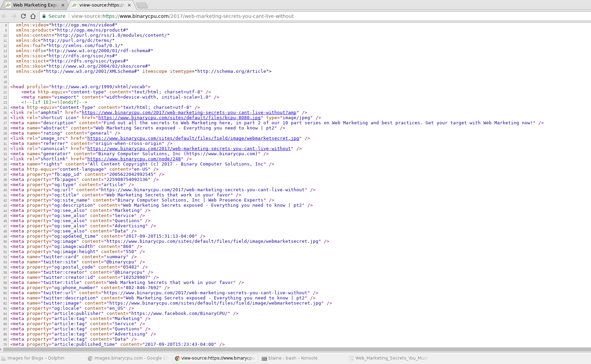Click the <!--[if IE]><![endif]--> comment
Viewport: 591px width, 364px height.
(54, 102)
